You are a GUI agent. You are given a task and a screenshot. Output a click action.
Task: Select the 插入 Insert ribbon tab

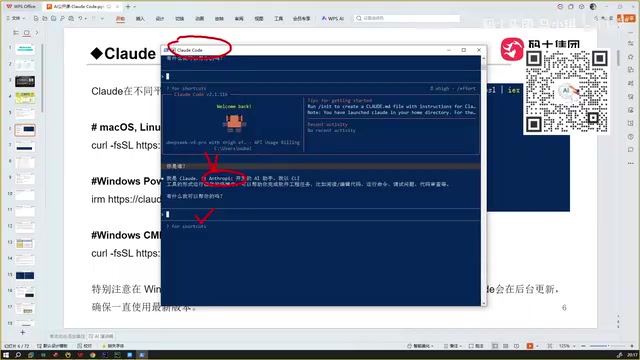pos(140,19)
